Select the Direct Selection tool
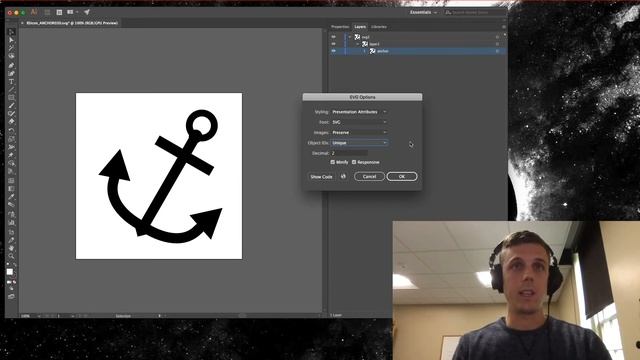This screenshot has width=640, height=360. tap(11, 40)
